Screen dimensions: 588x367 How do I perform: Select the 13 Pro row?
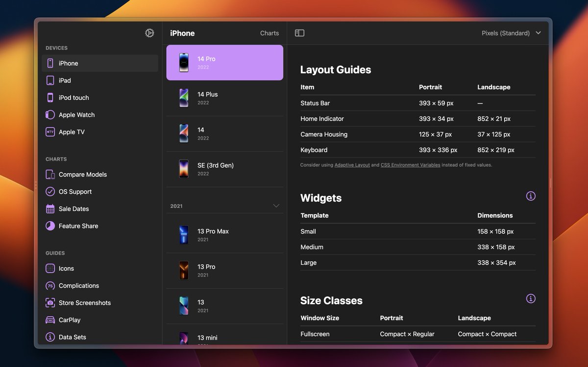[225, 270]
